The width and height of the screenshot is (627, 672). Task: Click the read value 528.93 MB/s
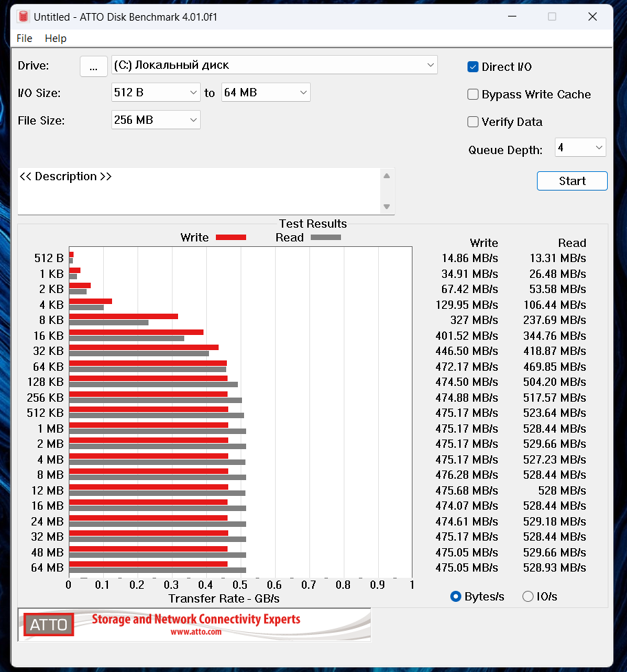tap(555, 568)
